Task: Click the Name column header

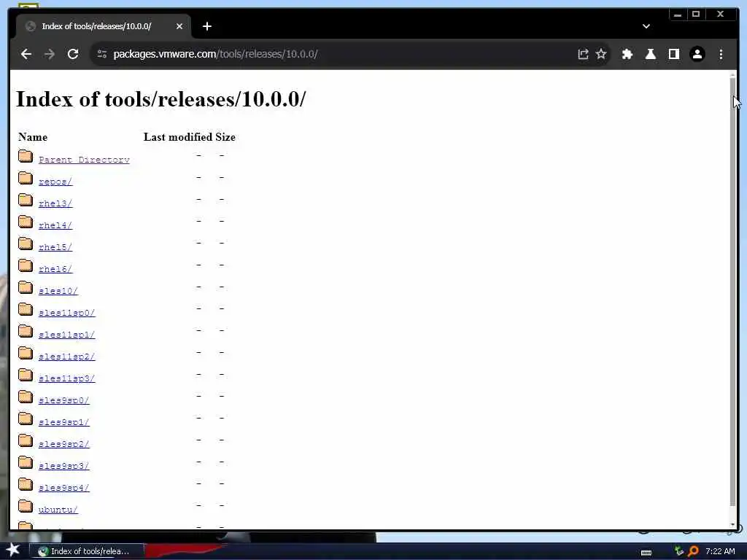Action: point(33,137)
